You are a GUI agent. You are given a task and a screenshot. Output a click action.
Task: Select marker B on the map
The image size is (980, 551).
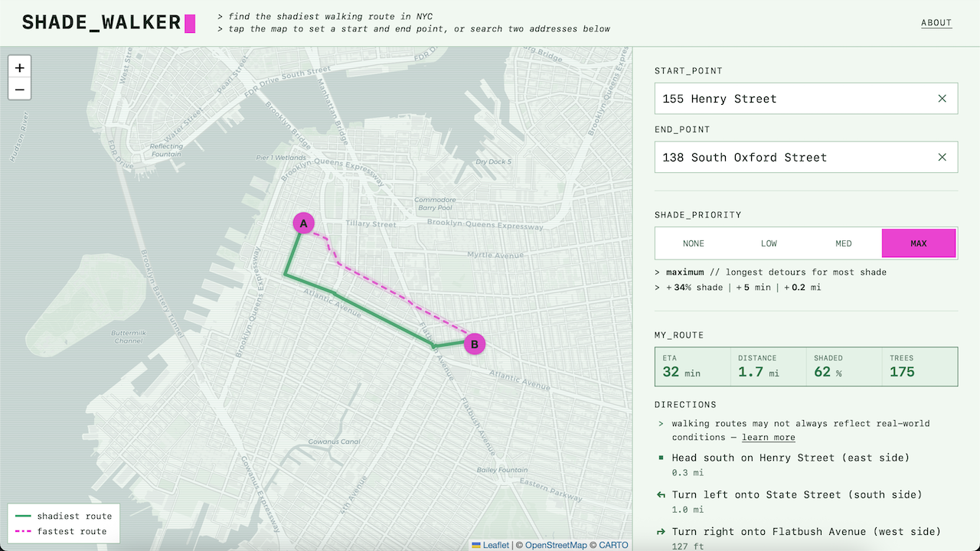pyautogui.click(x=475, y=345)
